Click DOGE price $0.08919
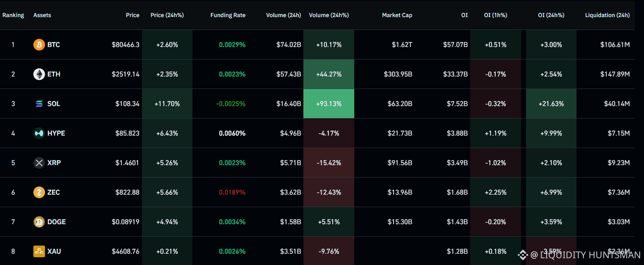This screenshot has width=644, height=265. point(126,222)
